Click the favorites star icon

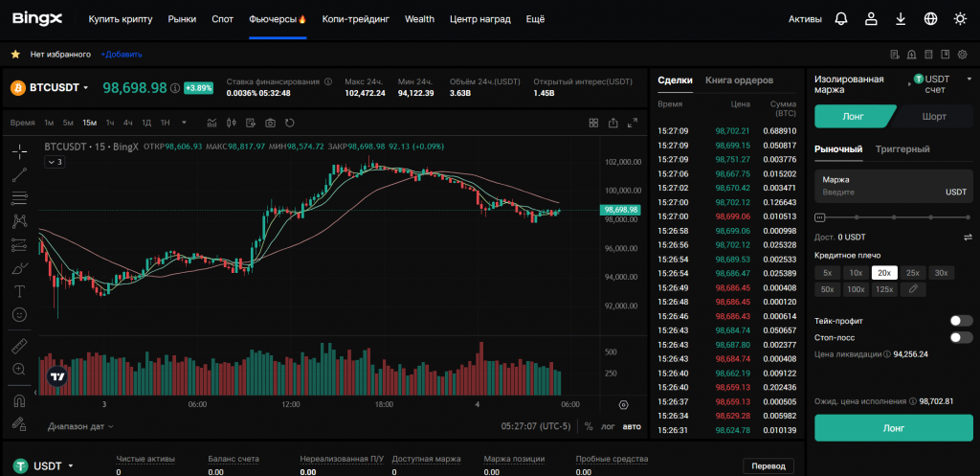15,55
